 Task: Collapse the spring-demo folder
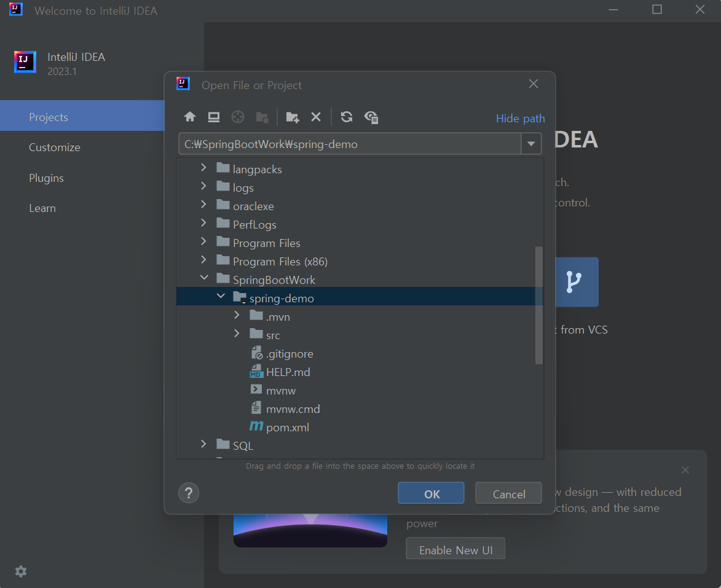(x=221, y=296)
